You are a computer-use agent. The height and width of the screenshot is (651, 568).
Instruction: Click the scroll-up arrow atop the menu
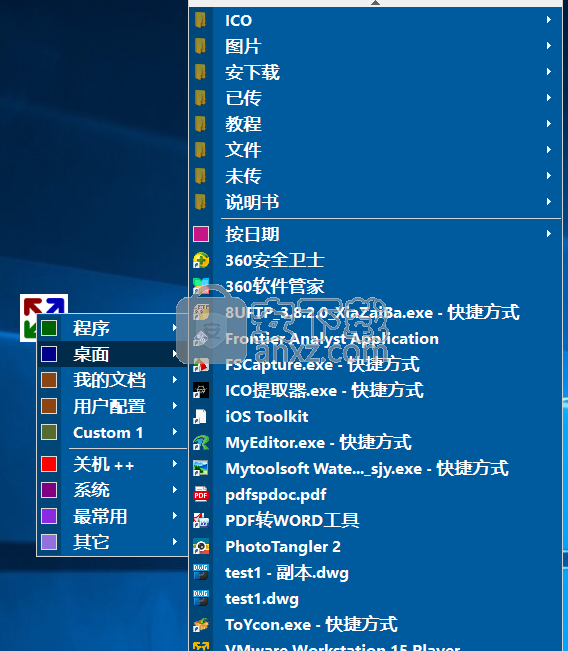click(375, 3)
